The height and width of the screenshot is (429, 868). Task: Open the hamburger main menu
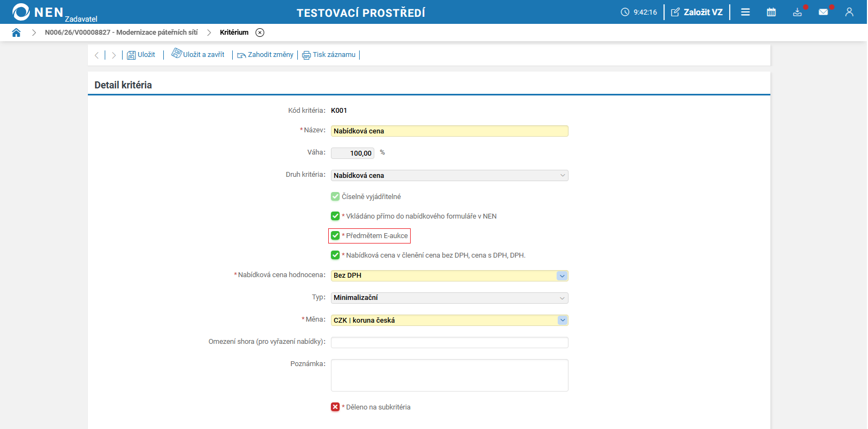[745, 12]
